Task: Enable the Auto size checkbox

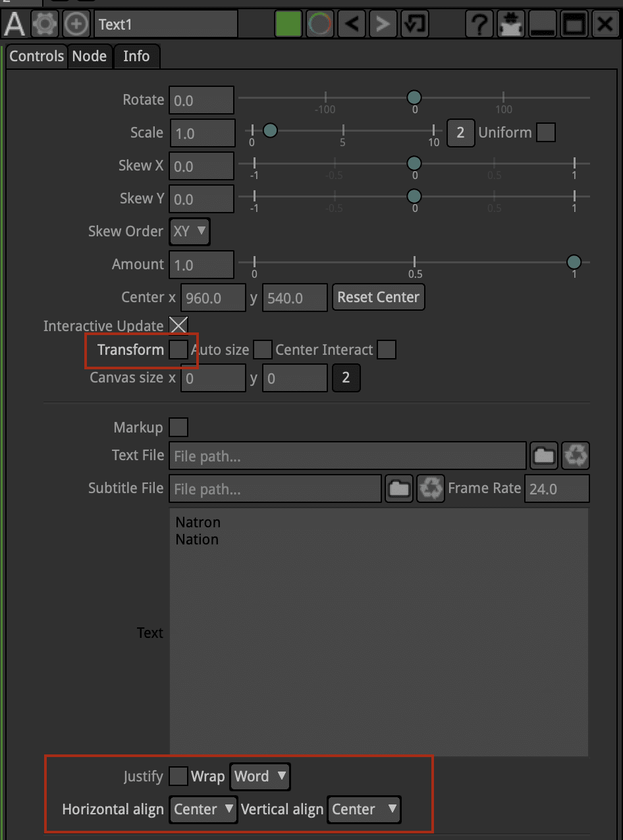Action: 263,350
